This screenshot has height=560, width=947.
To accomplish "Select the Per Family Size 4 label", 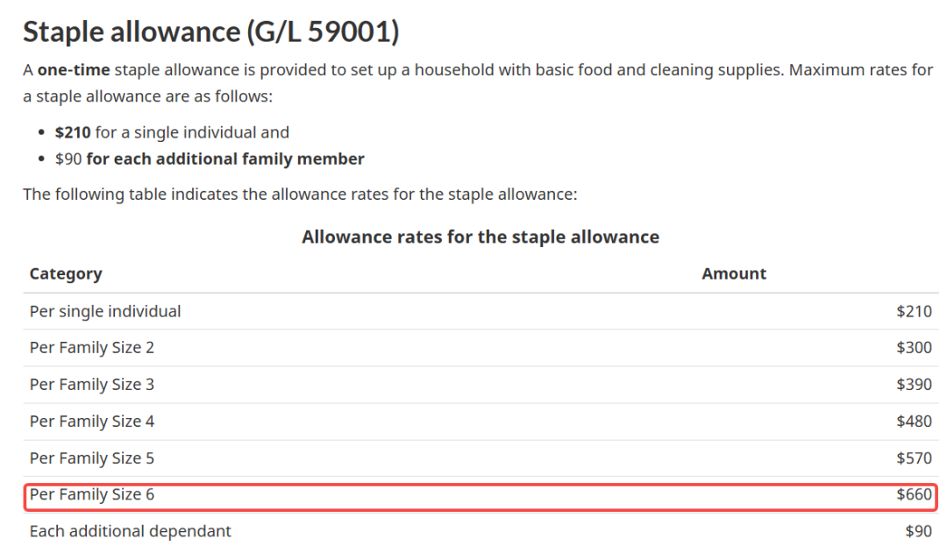I will point(92,422).
